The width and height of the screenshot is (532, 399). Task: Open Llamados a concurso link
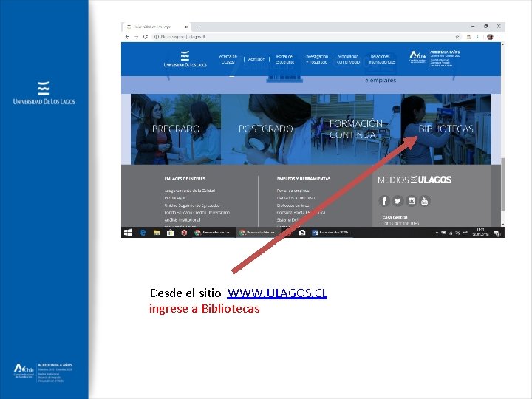tap(296, 198)
